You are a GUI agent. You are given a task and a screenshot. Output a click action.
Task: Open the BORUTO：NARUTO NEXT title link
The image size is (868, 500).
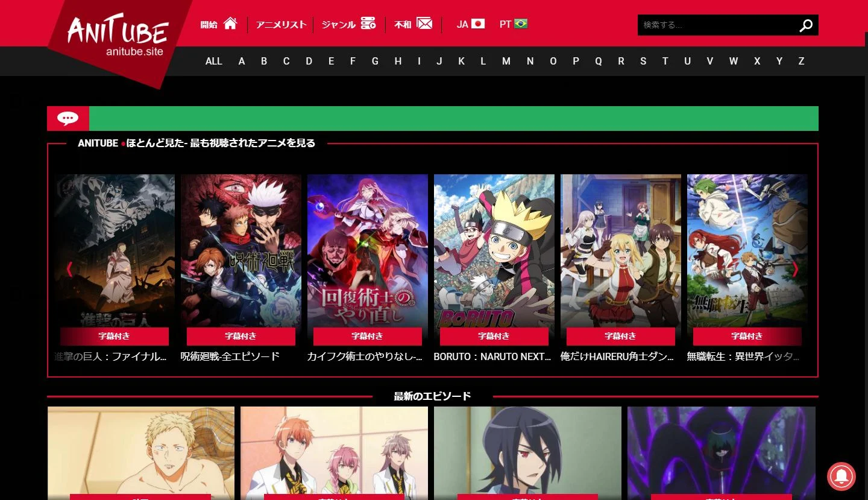click(492, 356)
